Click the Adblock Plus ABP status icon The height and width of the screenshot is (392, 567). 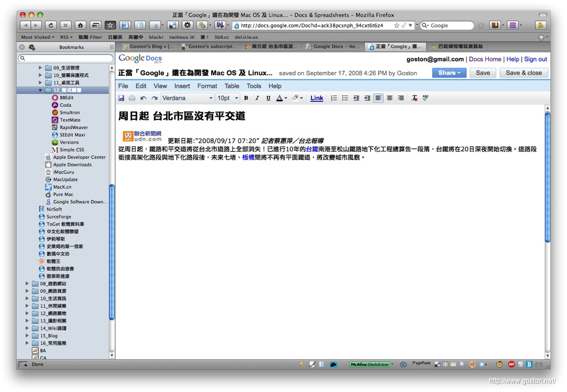point(511,364)
